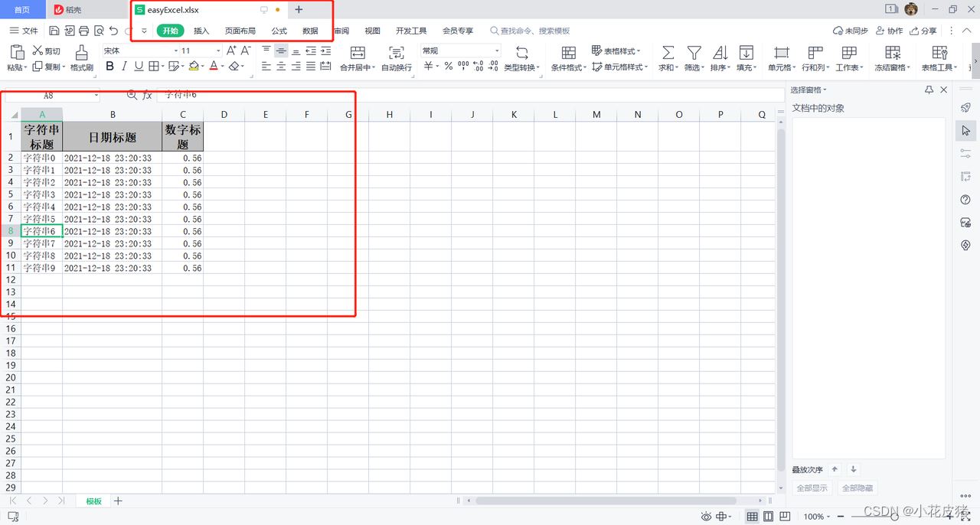Click the help question mark sidebar icon

(965, 199)
